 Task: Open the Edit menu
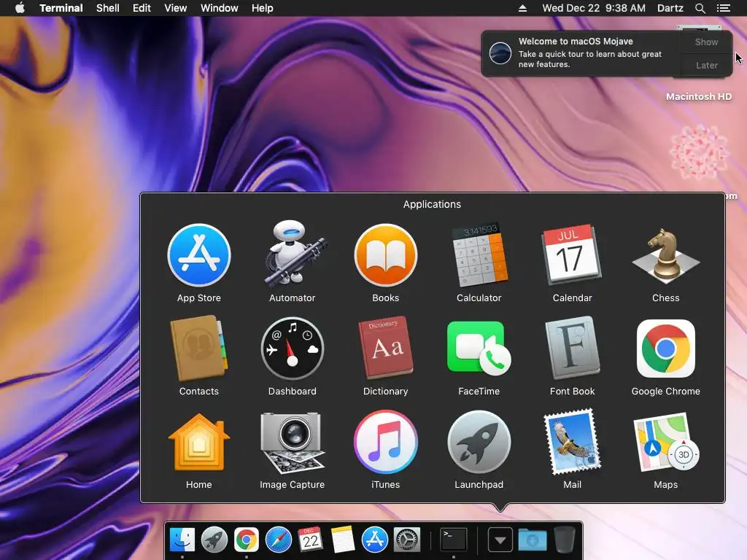pyautogui.click(x=142, y=8)
